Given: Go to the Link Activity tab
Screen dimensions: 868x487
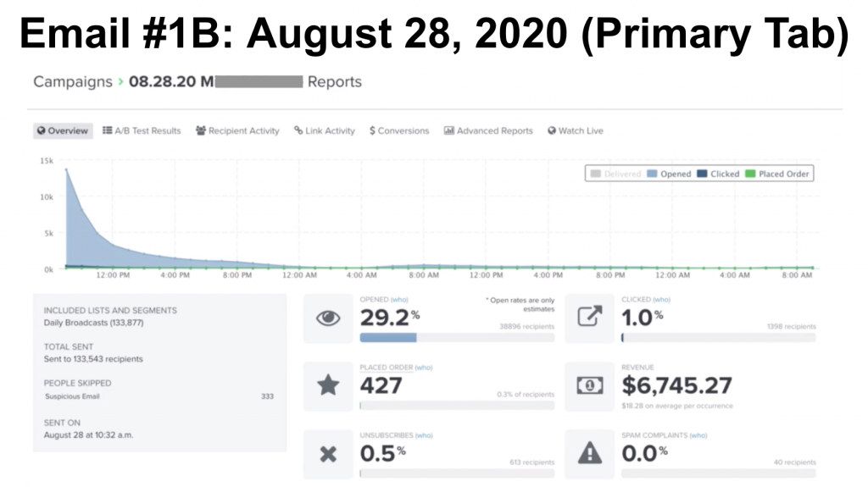Looking at the screenshot, I should (x=325, y=130).
